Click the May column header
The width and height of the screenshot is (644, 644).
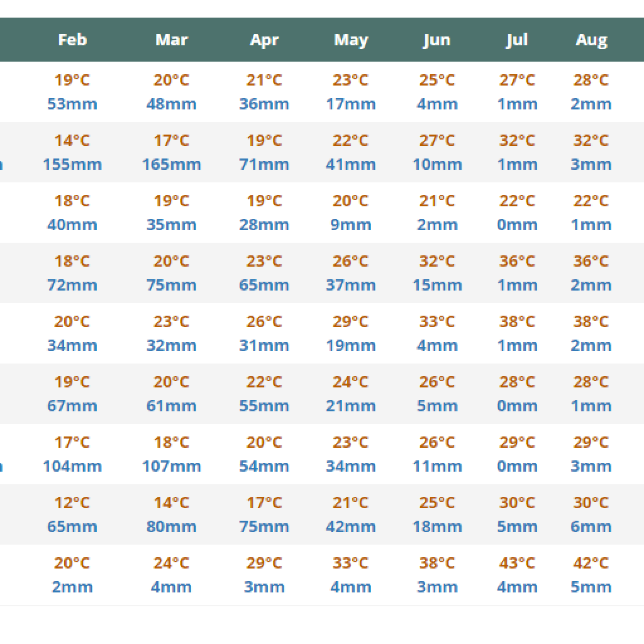[351, 40]
